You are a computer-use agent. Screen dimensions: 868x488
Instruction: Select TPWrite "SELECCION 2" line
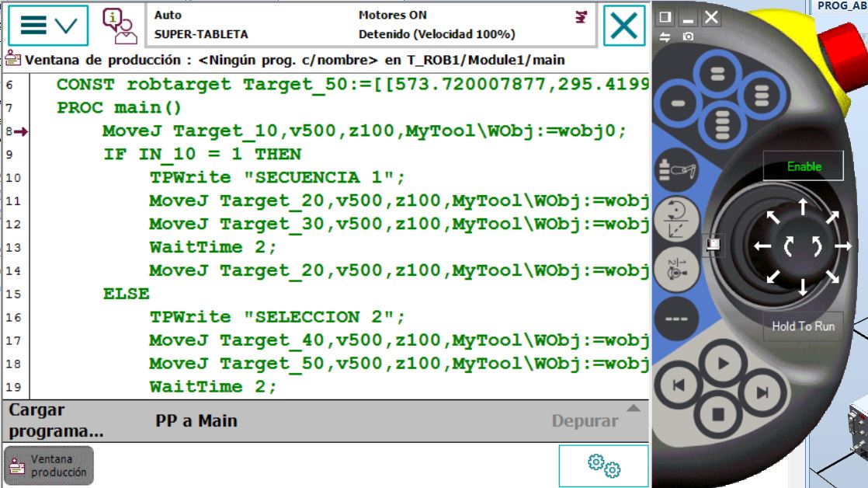(277, 317)
